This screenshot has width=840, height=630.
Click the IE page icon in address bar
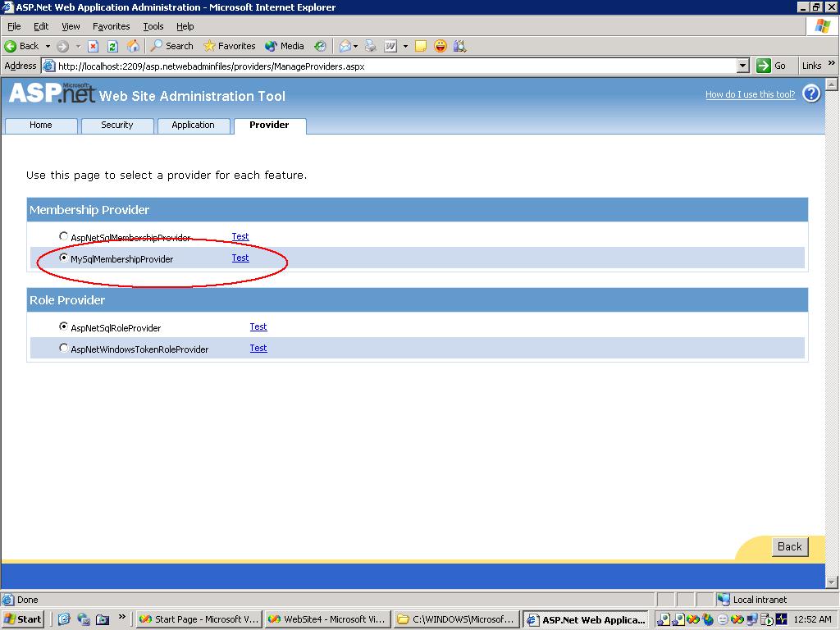coord(48,66)
